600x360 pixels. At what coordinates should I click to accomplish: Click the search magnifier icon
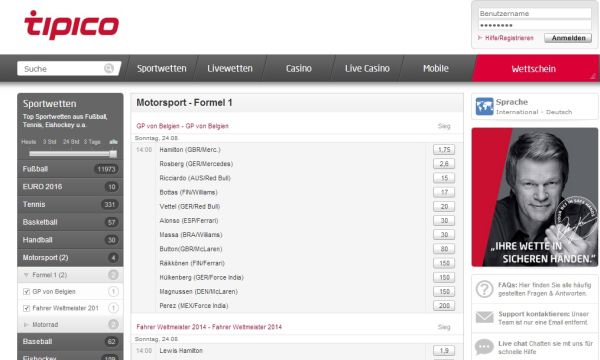coord(109,68)
